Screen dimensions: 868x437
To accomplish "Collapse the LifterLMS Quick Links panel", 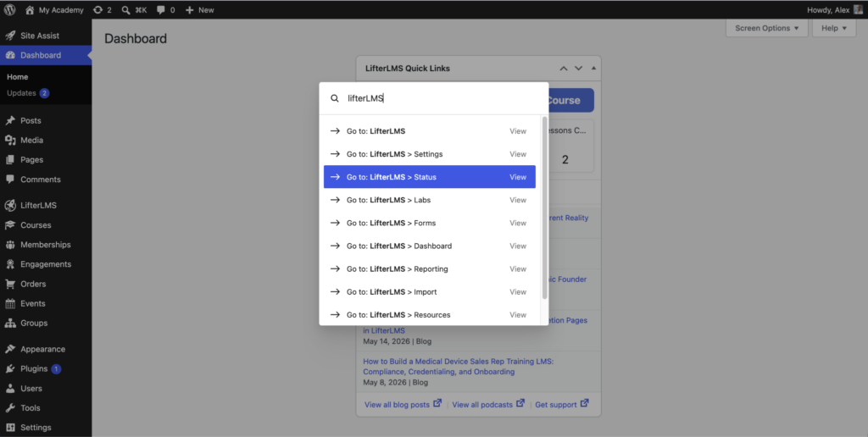I will [x=593, y=69].
